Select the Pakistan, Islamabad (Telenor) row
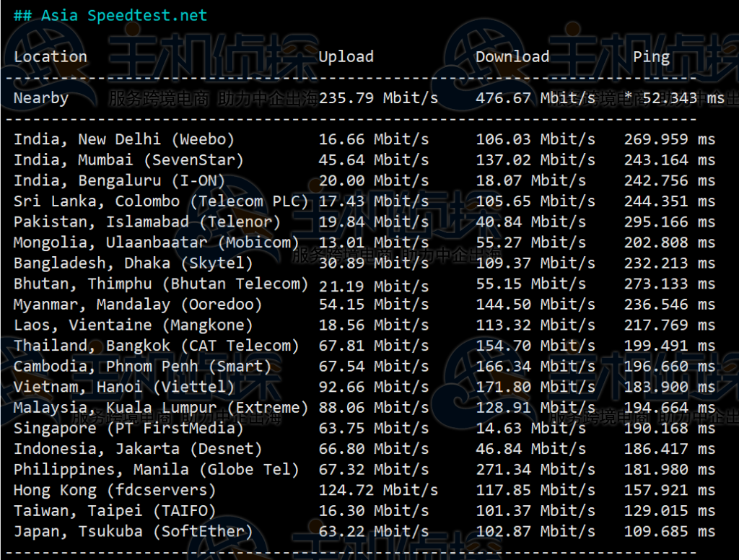The height and width of the screenshot is (560, 739). click(147, 222)
